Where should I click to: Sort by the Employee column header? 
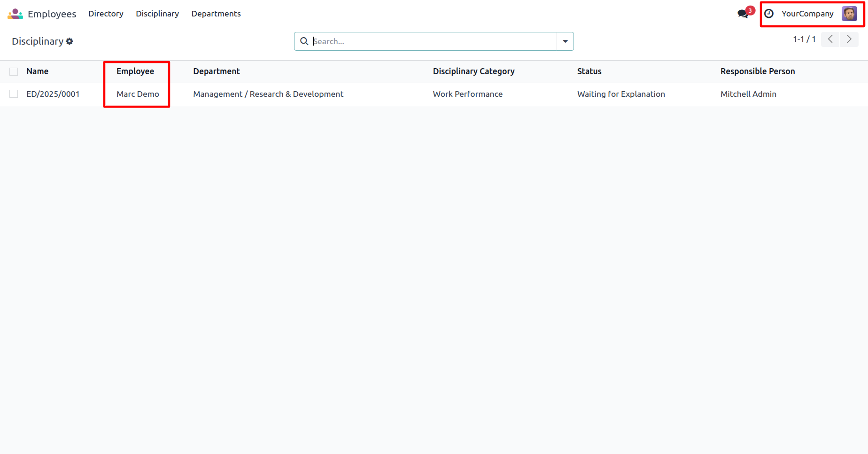coord(135,71)
